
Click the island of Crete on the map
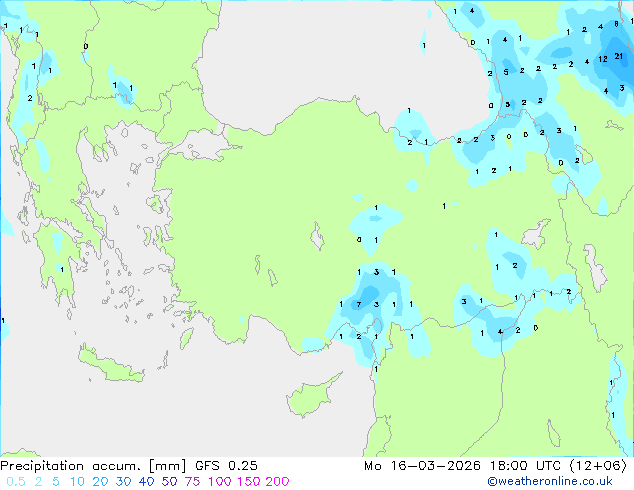[110, 366]
